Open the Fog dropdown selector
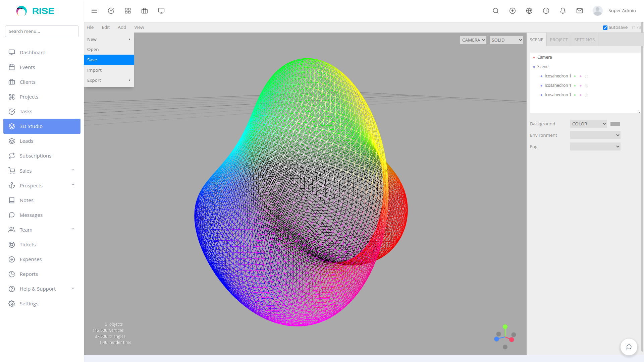644x362 pixels. (x=595, y=146)
